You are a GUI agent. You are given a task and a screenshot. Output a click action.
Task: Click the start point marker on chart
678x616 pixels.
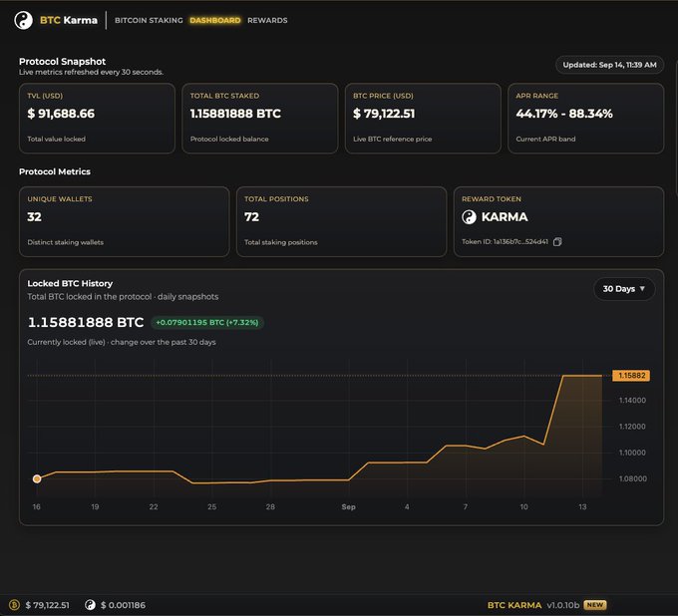tap(37, 478)
